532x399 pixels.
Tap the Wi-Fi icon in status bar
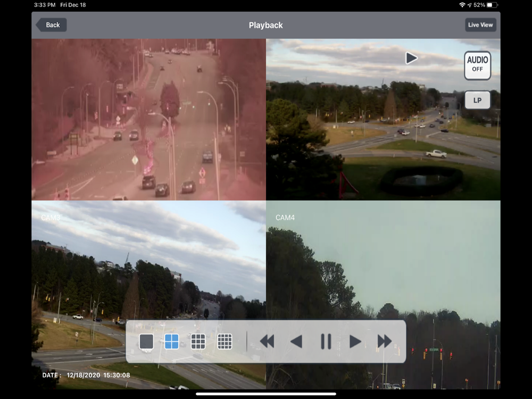coord(462,5)
